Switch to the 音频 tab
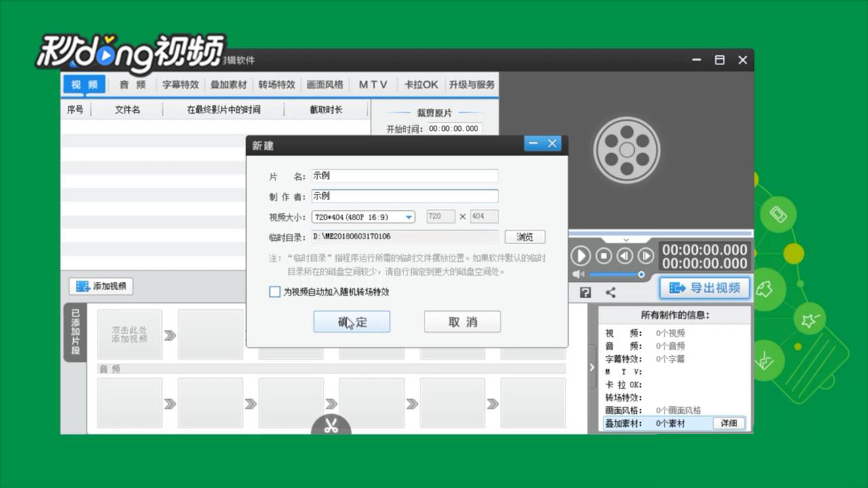The image size is (868, 488). click(x=132, y=85)
